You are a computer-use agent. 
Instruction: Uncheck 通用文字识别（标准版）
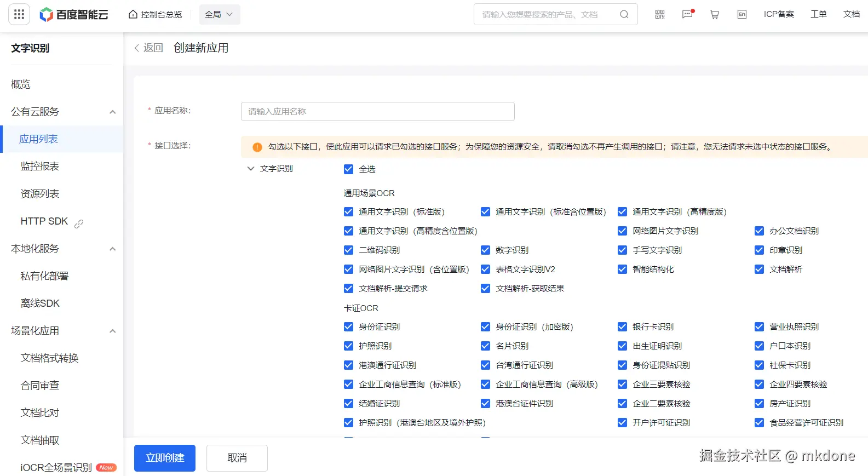(x=348, y=212)
